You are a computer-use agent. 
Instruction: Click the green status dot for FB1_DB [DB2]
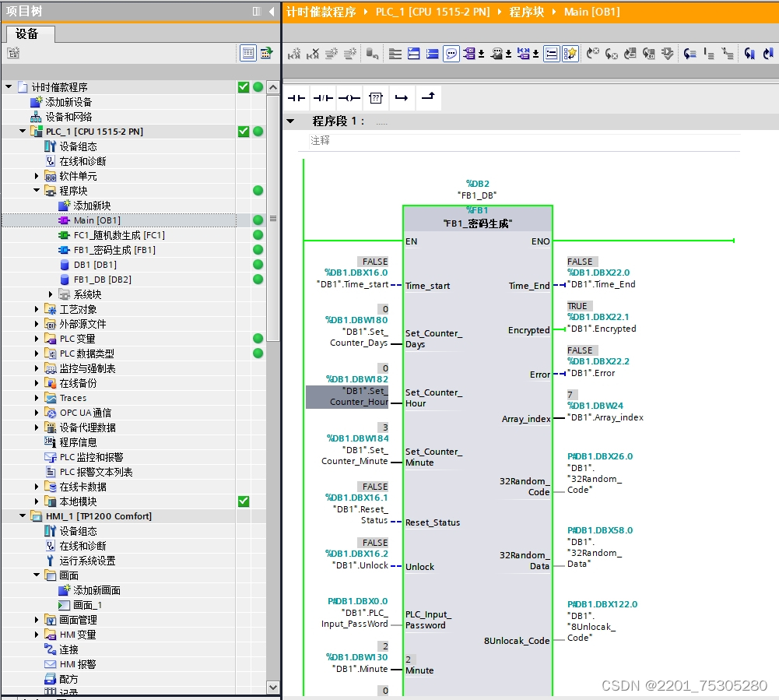tap(258, 279)
